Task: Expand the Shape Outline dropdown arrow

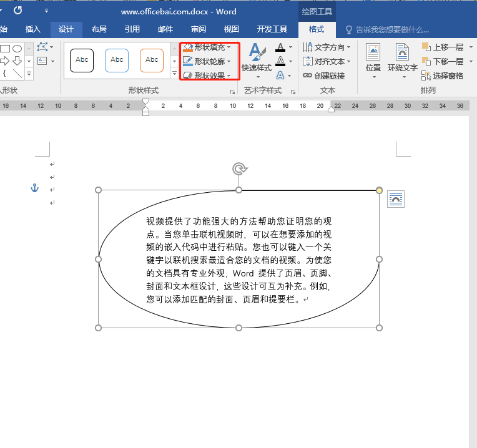Action: point(229,61)
